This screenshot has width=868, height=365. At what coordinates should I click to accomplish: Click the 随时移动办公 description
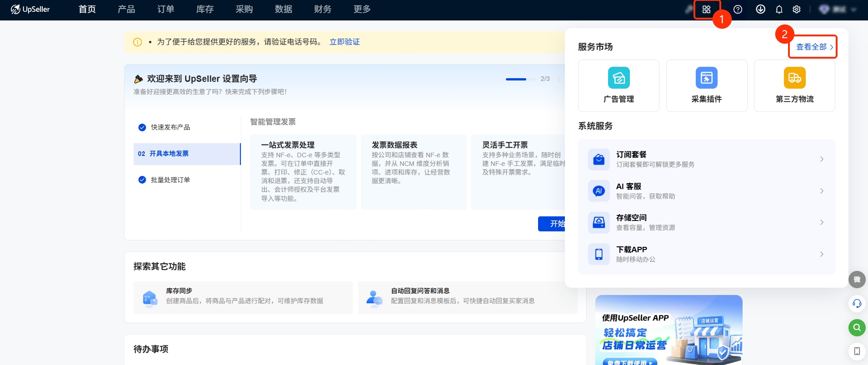pos(636,260)
